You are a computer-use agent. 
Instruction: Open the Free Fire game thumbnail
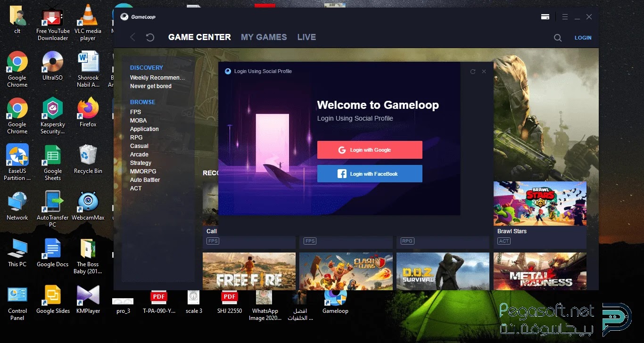tap(249, 271)
